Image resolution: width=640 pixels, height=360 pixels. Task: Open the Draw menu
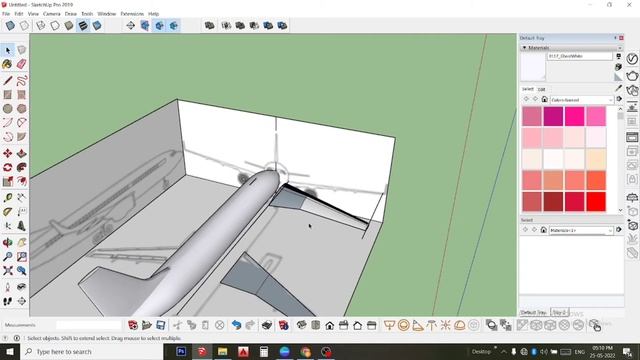tap(71, 14)
